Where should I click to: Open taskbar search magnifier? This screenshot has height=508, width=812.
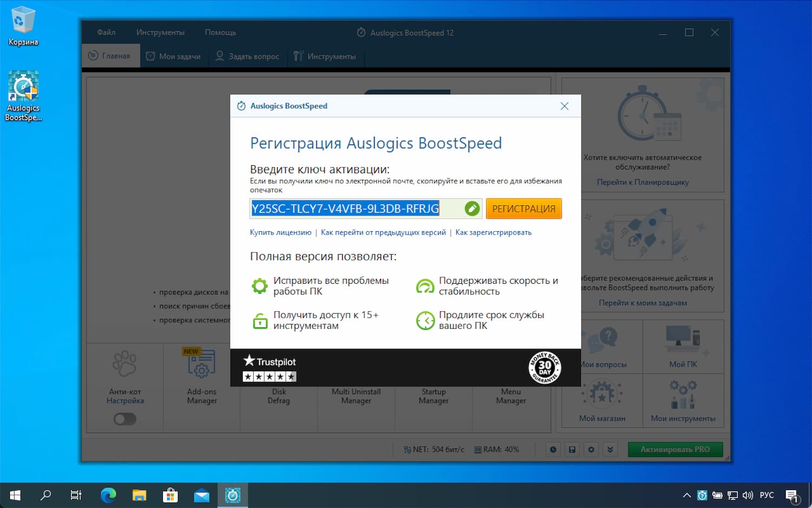[x=46, y=495]
